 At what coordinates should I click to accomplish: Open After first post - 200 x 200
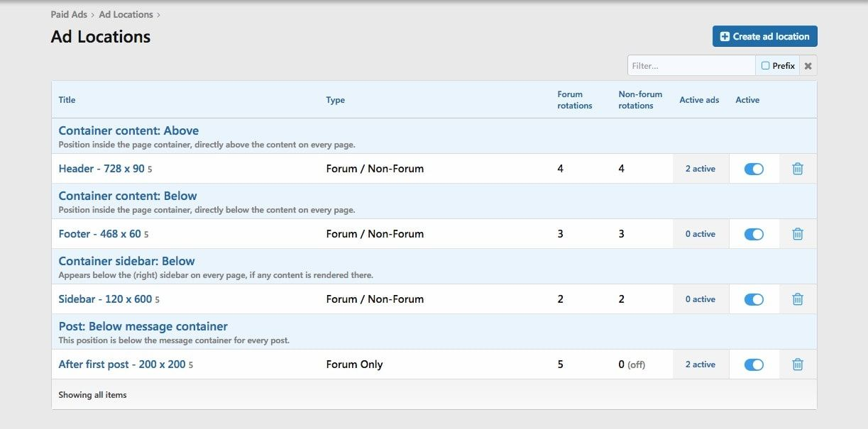121,364
